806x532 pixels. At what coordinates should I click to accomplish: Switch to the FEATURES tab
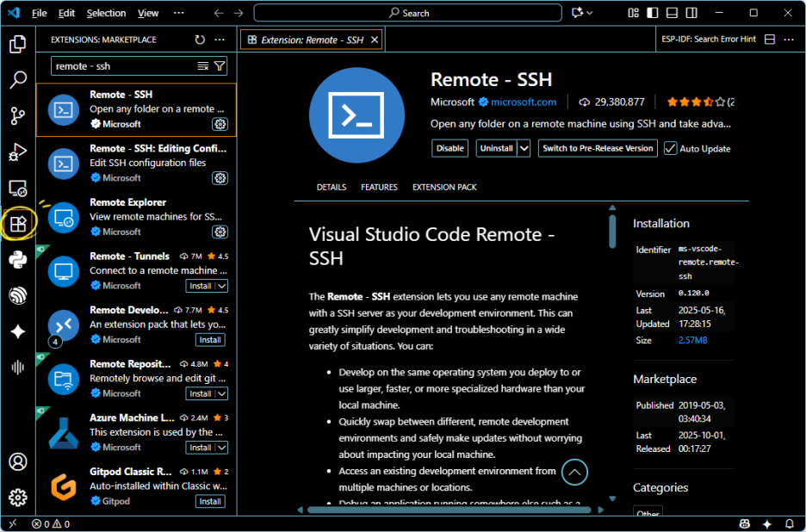coord(379,187)
